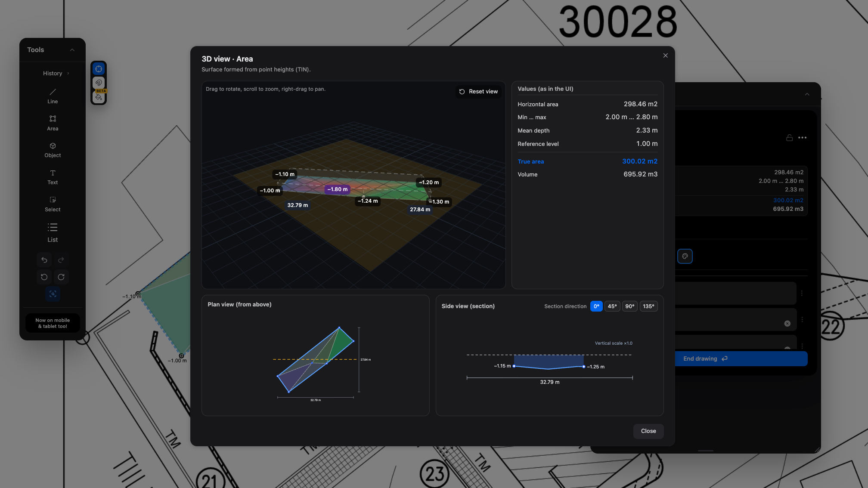
Task: Click the -1.10 m label in 3D view
Action: pyautogui.click(x=285, y=174)
